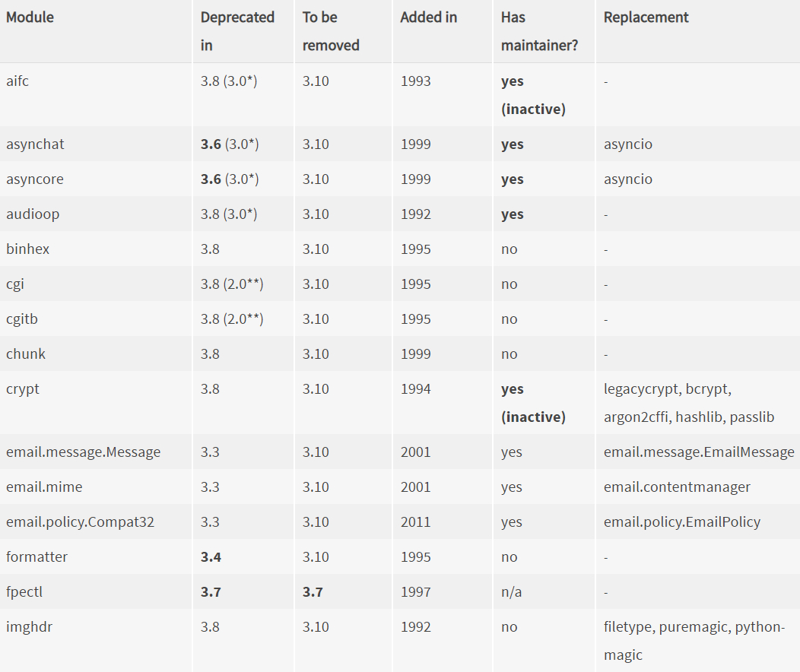Select email.contentmanager replacement text
Screen dimensions: 800x672
[677, 487]
